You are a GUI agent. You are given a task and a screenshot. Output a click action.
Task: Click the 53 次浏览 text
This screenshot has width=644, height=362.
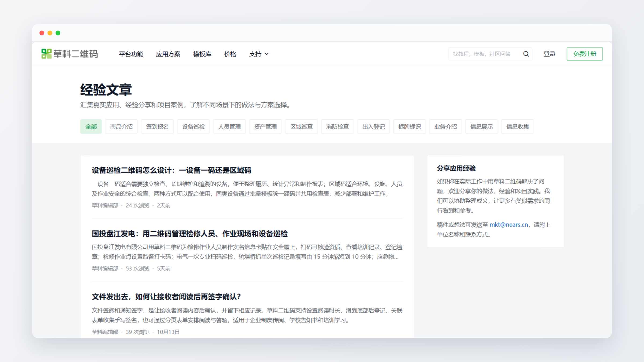tap(137, 268)
